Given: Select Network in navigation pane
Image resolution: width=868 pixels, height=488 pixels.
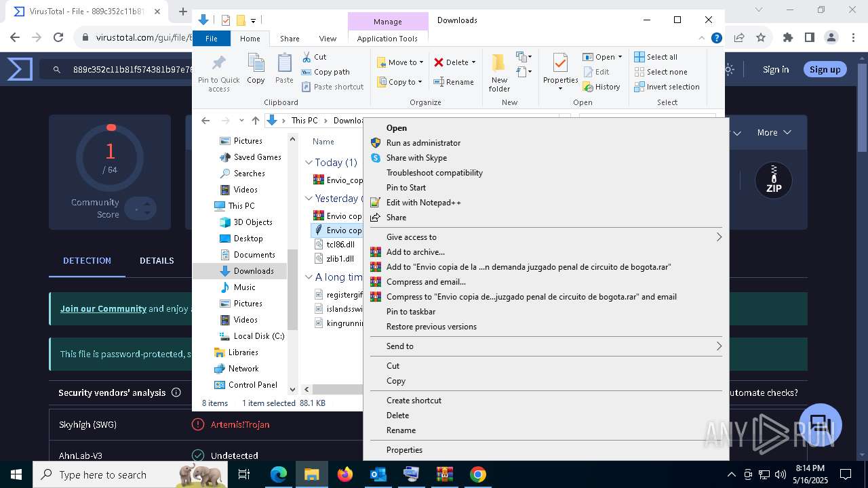Looking at the screenshot, I should [237, 369].
